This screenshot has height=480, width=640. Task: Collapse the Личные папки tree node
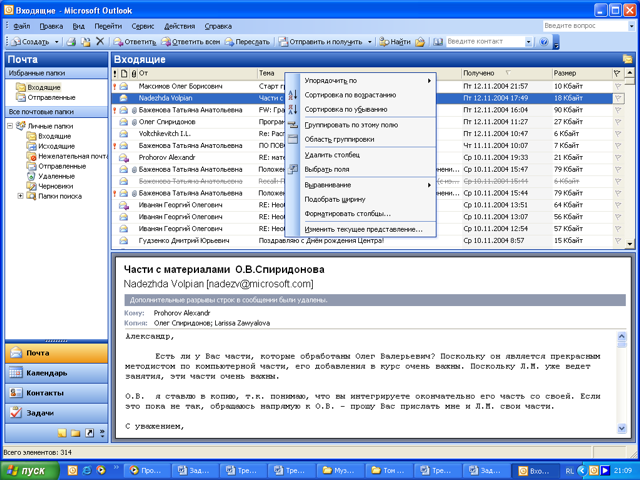click(x=10, y=126)
